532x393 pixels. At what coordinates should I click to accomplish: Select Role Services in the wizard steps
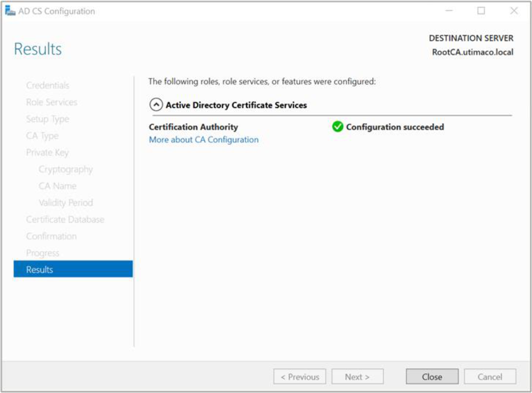(x=51, y=102)
